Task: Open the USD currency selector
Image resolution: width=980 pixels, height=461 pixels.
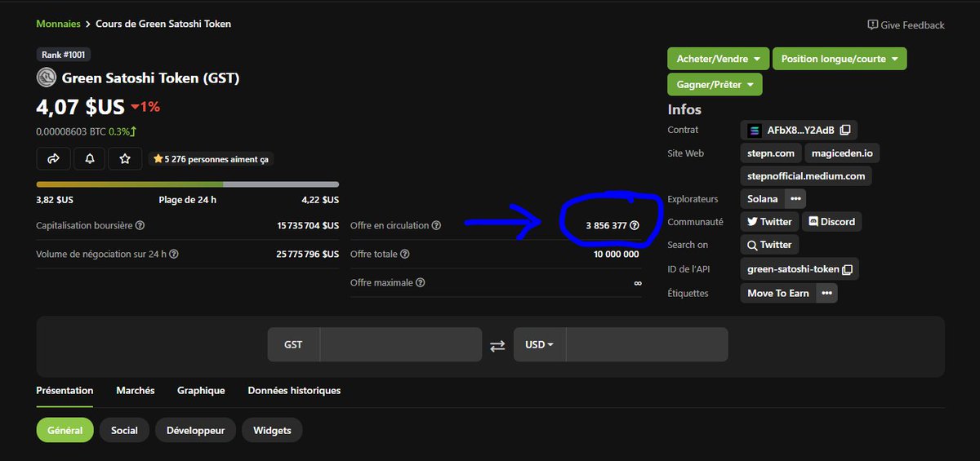Action: 539,345
